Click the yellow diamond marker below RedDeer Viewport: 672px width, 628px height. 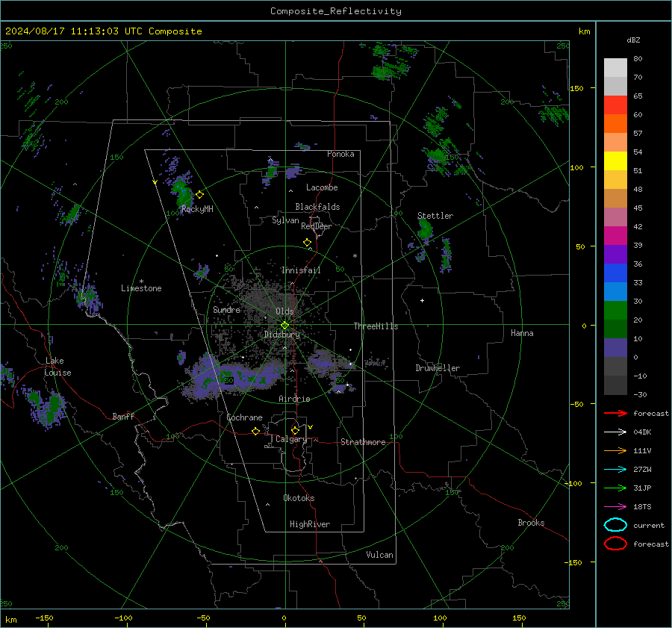point(308,243)
